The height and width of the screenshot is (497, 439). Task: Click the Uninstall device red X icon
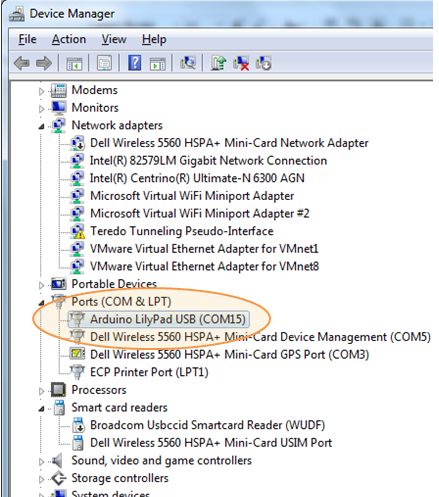(241, 63)
